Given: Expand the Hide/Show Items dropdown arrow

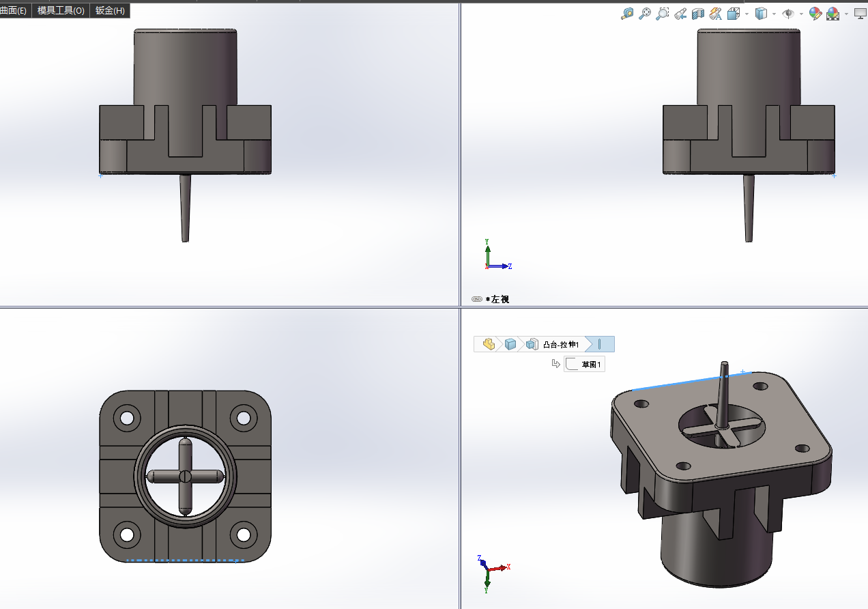Looking at the screenshot, I should pos(801,14).
